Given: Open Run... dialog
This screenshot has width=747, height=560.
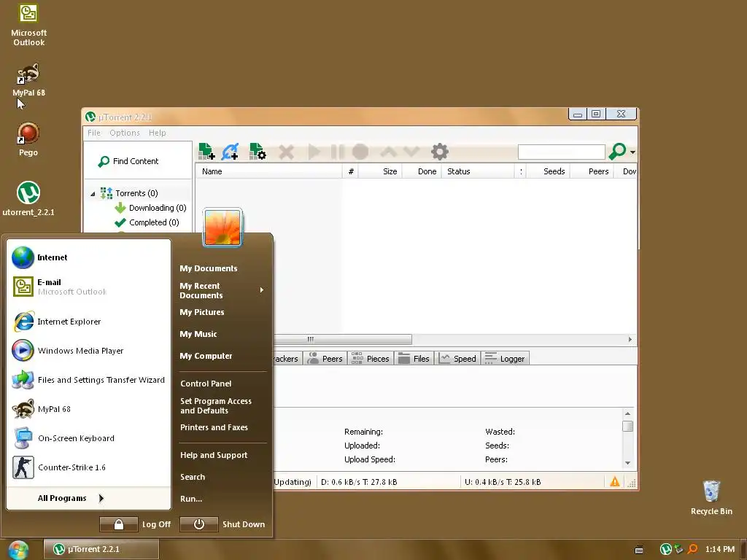Looking at the screenshot, I should click(191, 499).
